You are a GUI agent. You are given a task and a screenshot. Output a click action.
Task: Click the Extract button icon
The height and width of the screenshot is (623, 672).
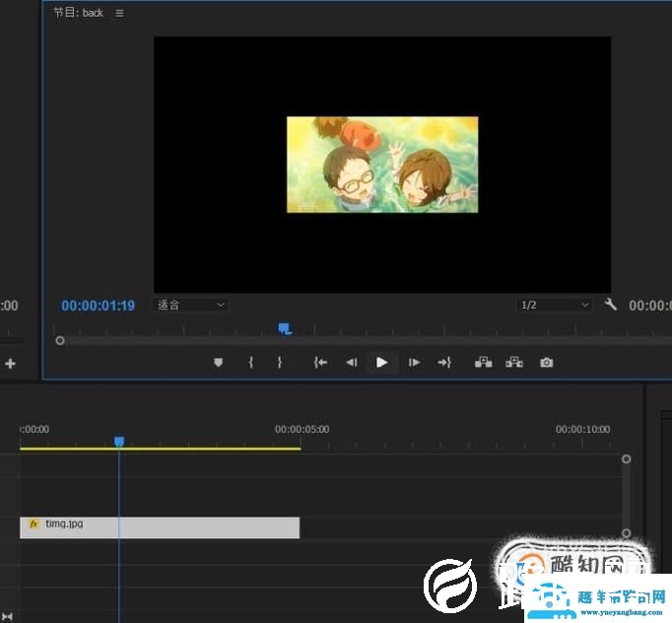click(514, 363)
